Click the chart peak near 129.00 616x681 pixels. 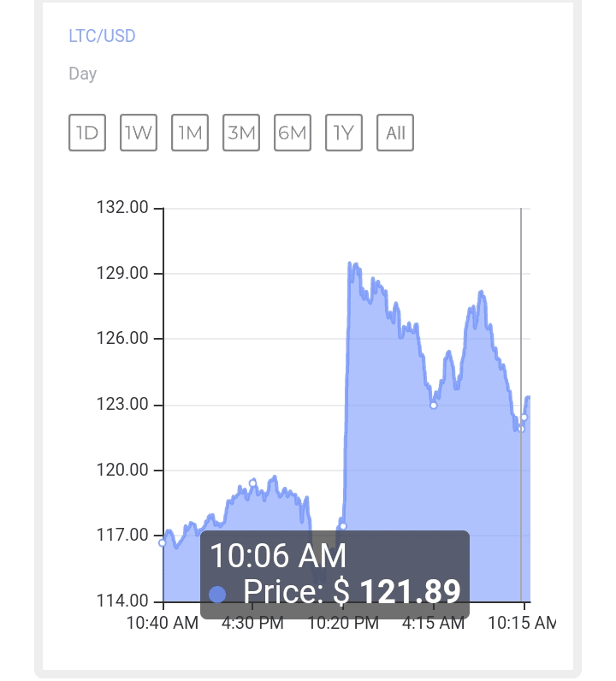pos(351,264)
